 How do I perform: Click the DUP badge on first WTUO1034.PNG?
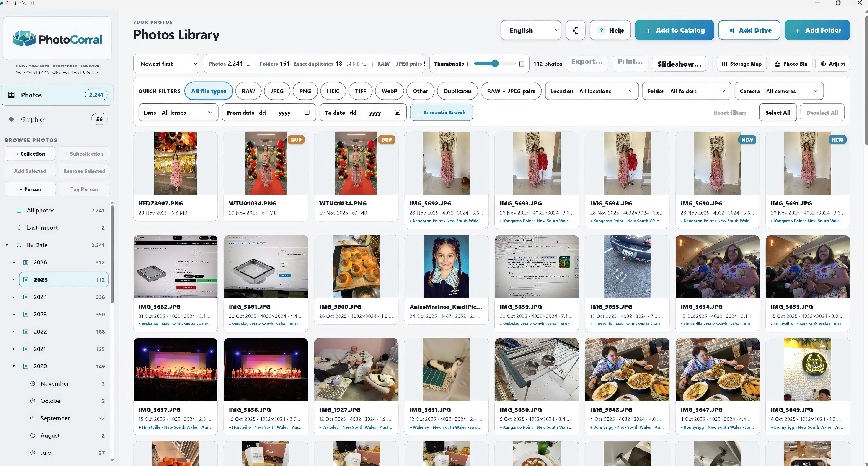(296, 140)
